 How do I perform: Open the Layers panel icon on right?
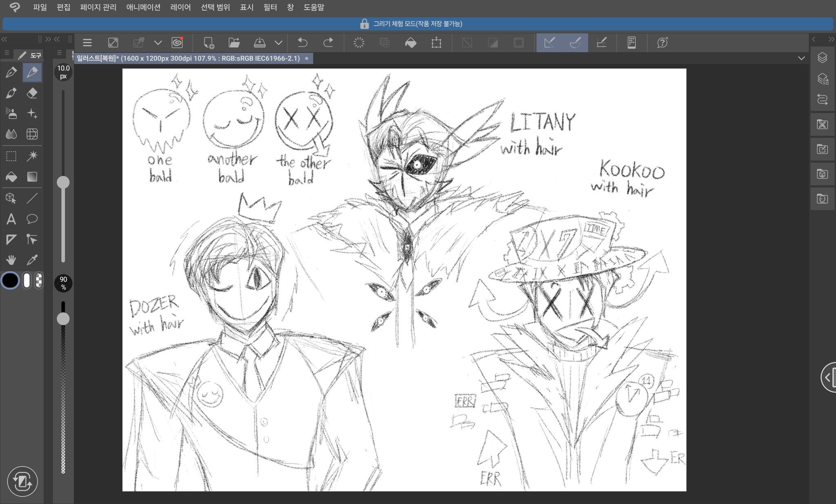822,58
